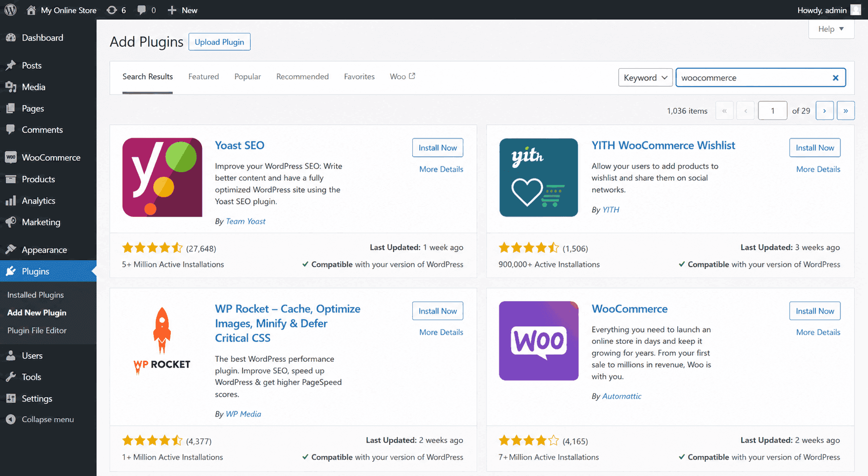The height and width of the screenshot is (476, 868).
Task: Switch to Favorites tab
Action: [x=359, y=77]
